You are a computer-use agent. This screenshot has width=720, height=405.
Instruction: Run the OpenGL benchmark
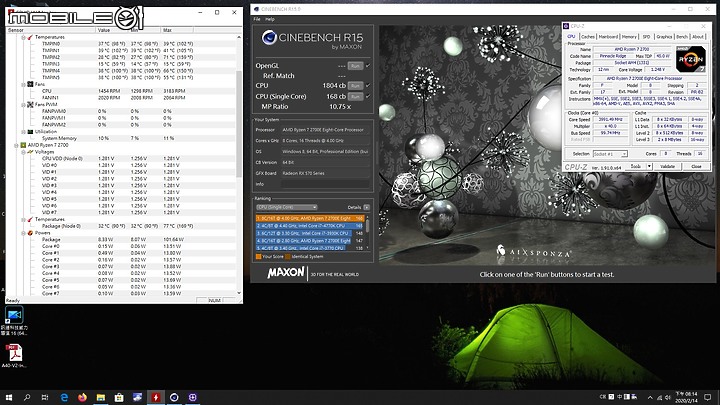[x=355, y=66]
